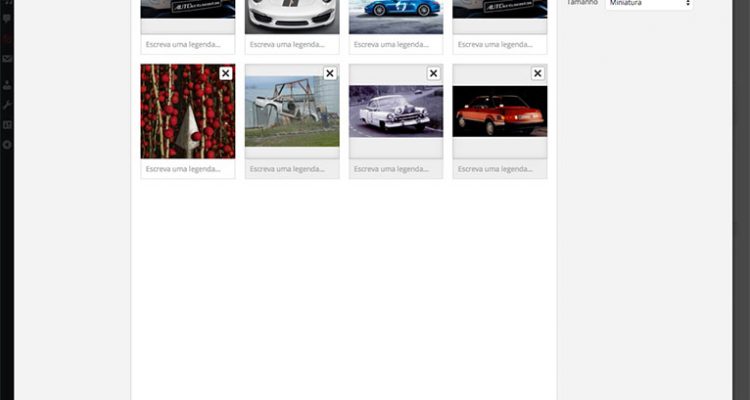Click caption field under red berries image
Image resolution: width=750 pixels, height=400 pixels.
pos(187,169)
